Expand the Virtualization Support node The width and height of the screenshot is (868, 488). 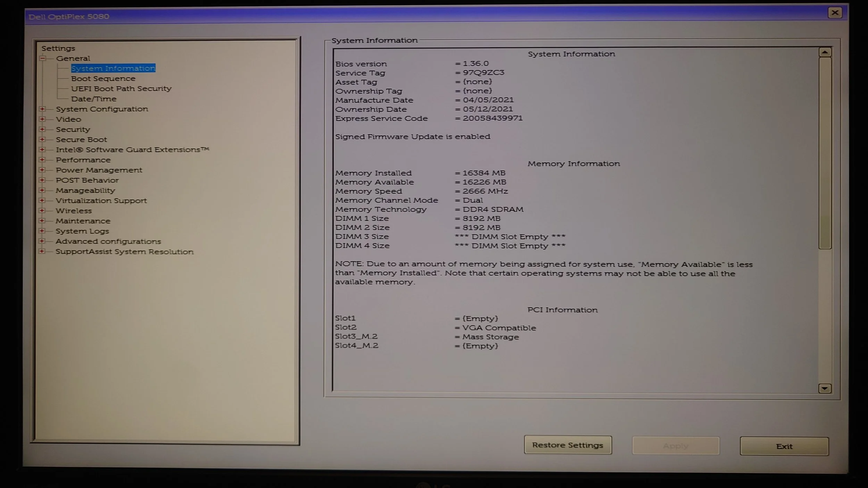click(42, 200)
